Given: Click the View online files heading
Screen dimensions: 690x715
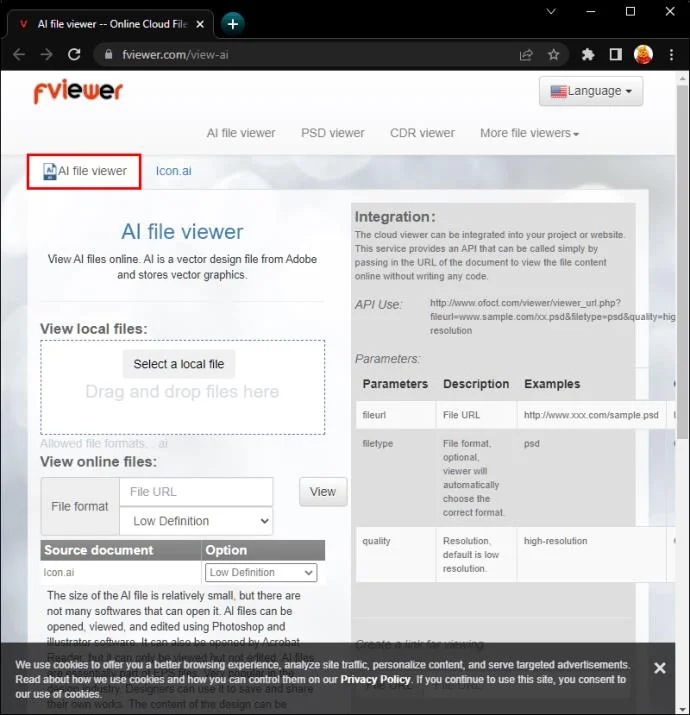Looking at the screenshot, I should tap(99, 461).
